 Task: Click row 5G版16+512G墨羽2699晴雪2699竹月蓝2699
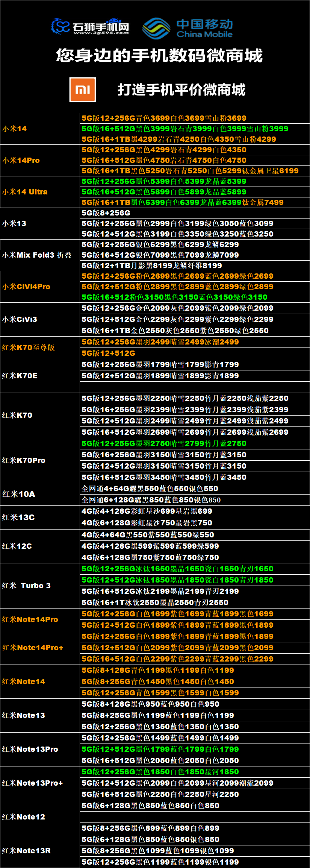195,432
